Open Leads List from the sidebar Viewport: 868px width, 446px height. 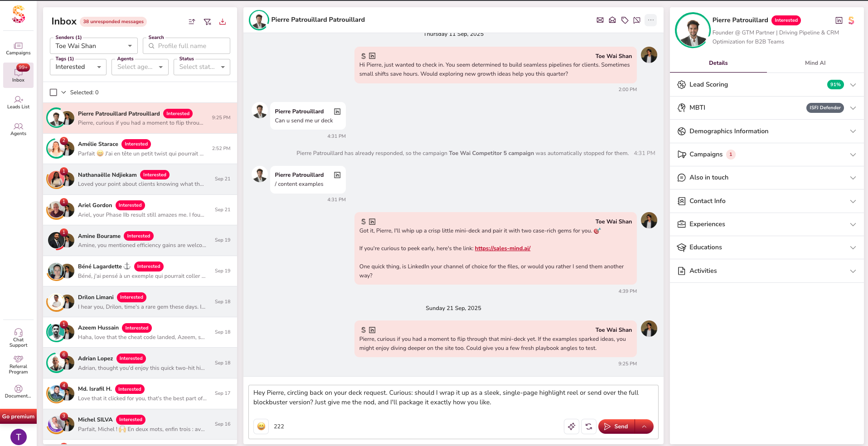click(18, 102)
